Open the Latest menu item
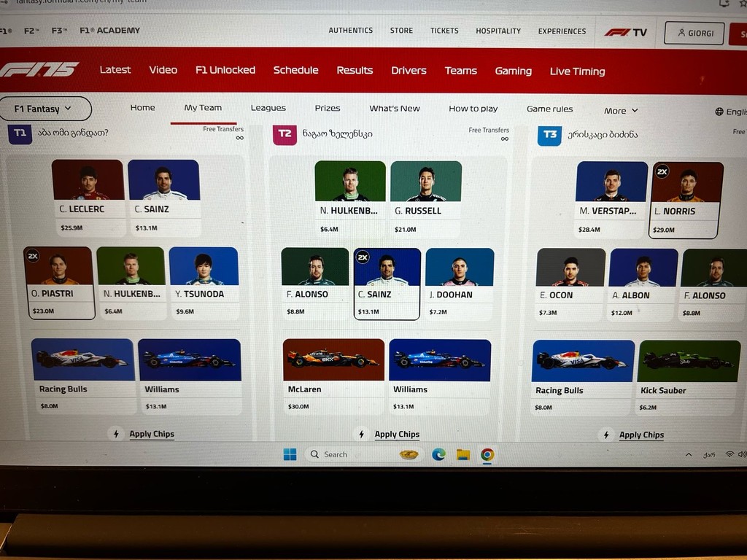 pos(115,69)
